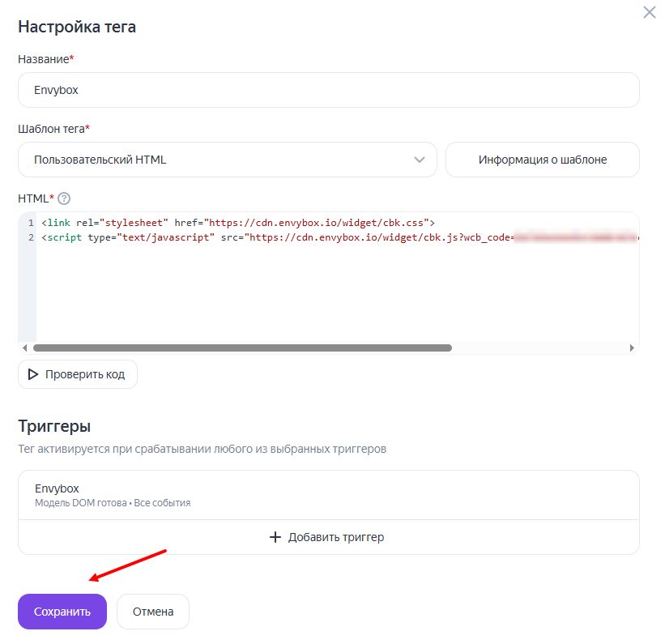Cancel with the Отмена button

153,612
